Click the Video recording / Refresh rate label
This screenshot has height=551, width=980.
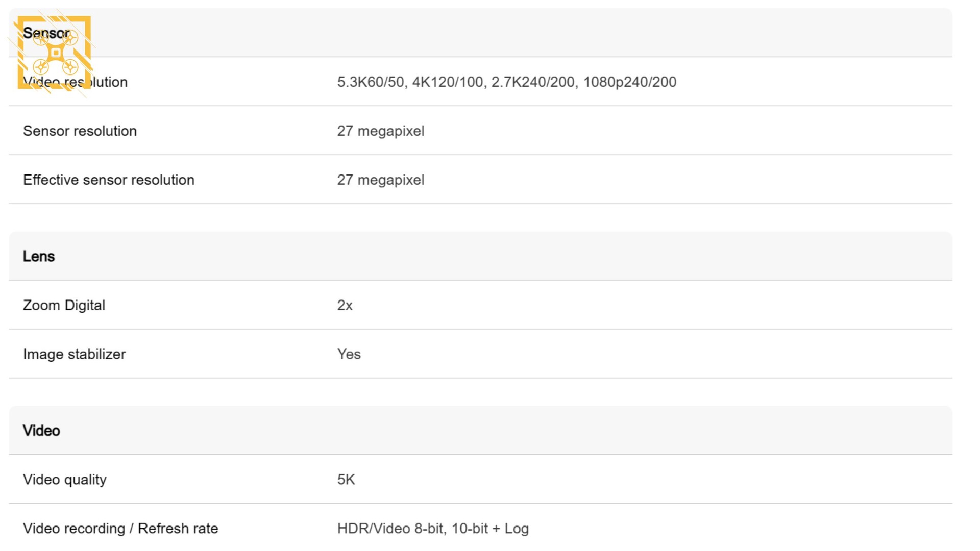(x=120, y=529)
